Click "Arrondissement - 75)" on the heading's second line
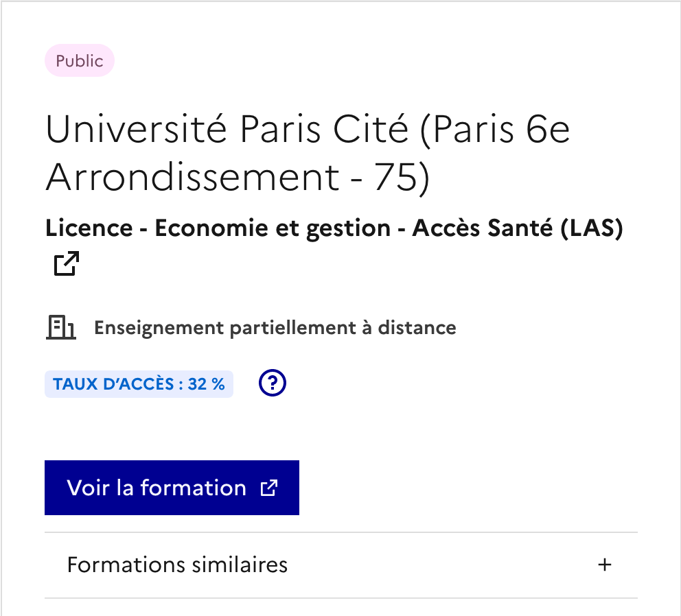This screenshot has height=616, width=681. coord(238,177)
